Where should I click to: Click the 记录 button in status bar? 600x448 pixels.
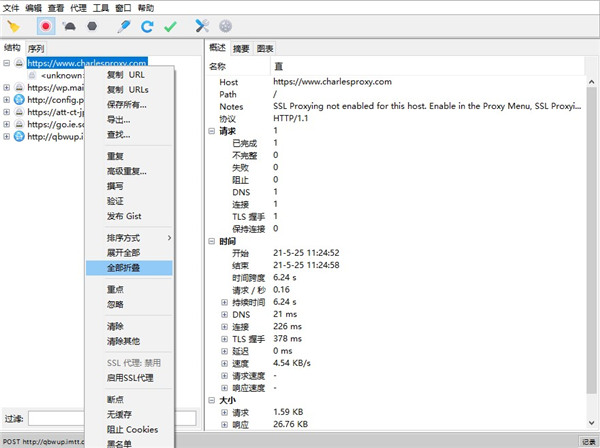(588, 441)
